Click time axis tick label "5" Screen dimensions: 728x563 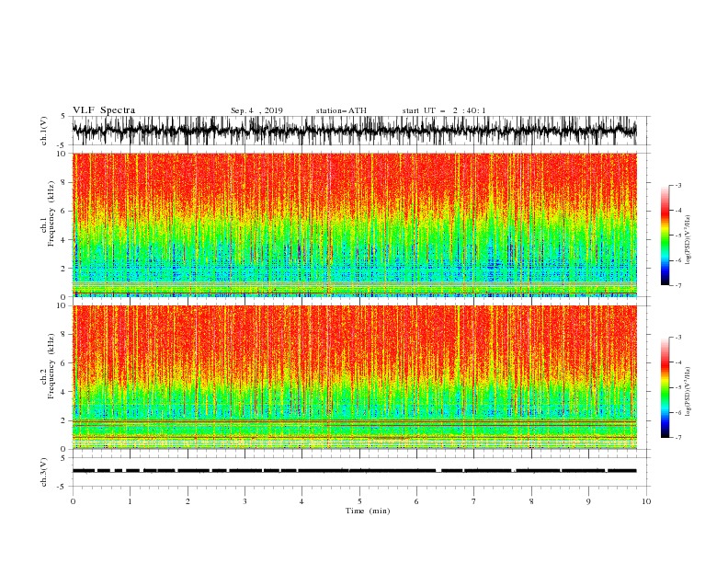pos(359,501)
